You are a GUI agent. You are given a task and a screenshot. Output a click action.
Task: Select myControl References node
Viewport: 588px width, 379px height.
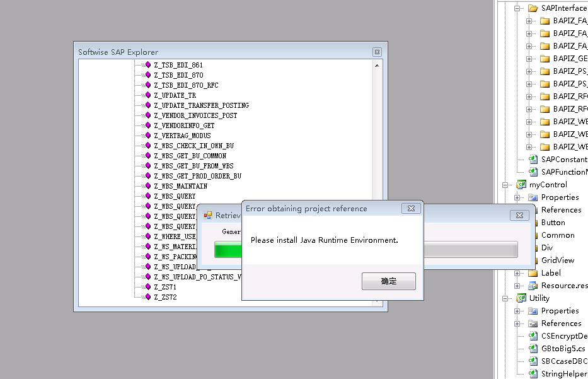point(561,210)
